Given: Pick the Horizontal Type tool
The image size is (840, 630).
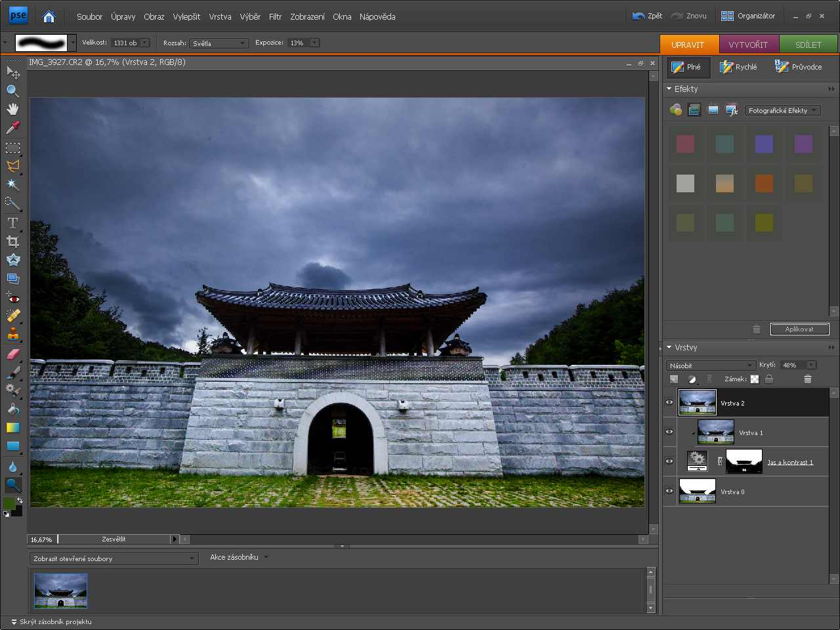Looking at the screenshot, I should pos(12,223).
